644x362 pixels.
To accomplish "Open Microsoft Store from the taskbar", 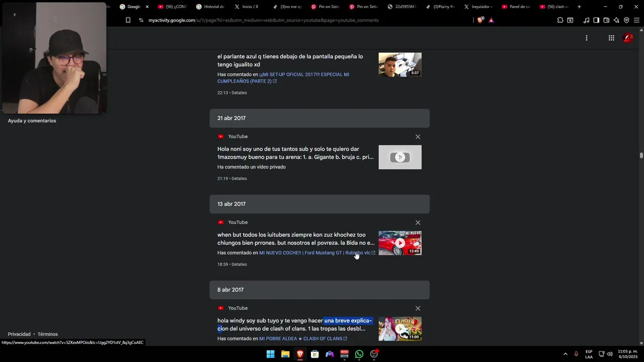I will pos(314,354).
